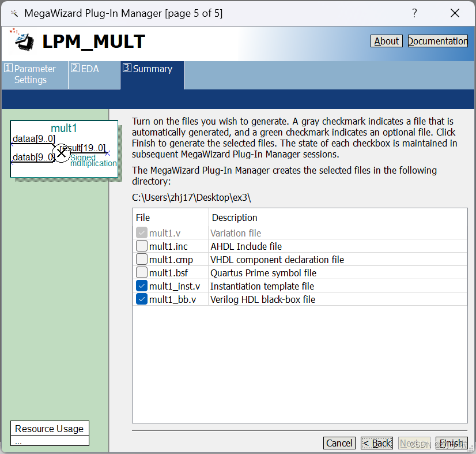Click 'Quartus Prime symbol file' description
This screenshot has width=476, height=454.
263,273
